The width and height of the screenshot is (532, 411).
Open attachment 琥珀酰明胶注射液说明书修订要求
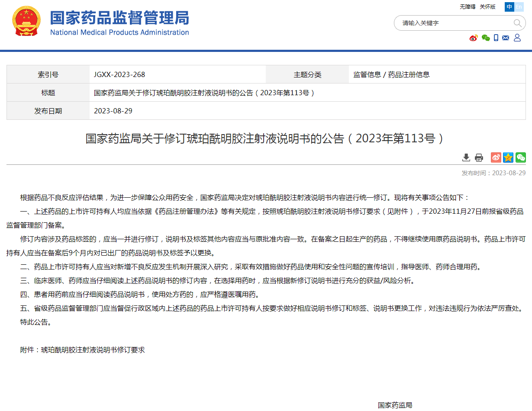[93, 350]
